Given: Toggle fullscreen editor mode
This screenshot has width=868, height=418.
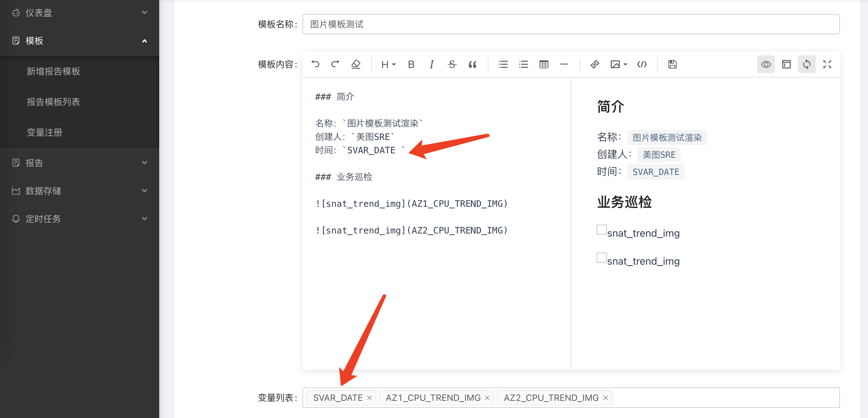Looking at the screenshot, I should [827, 64].
